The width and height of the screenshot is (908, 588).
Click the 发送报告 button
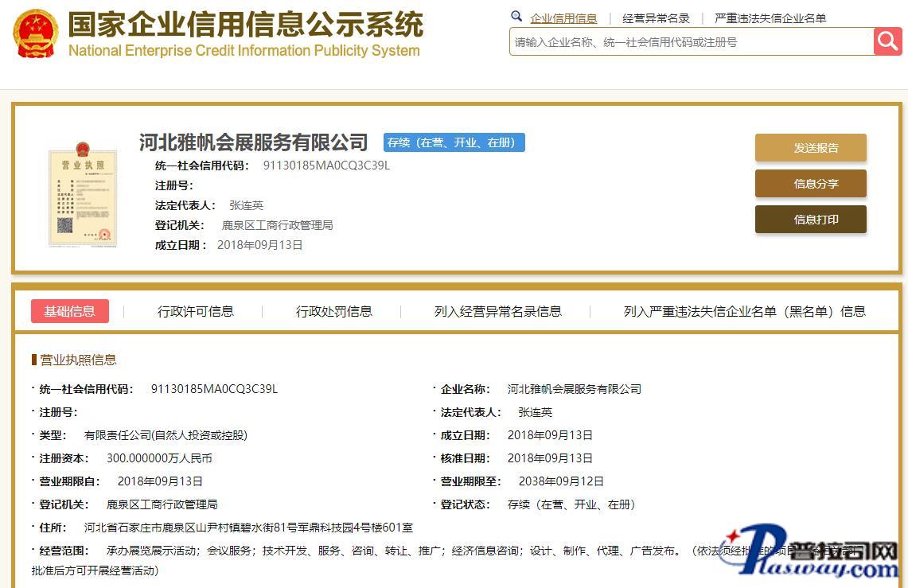click(811, 147)
